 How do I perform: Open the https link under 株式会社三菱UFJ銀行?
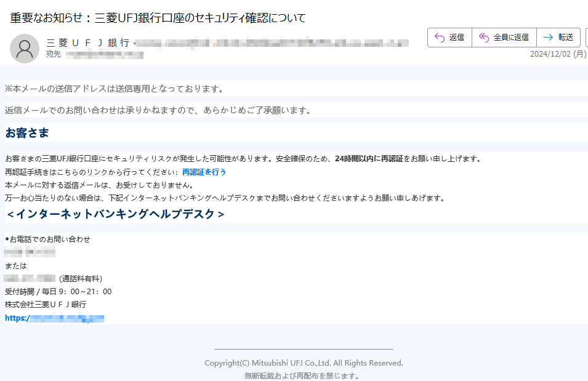tap(54, 318)
